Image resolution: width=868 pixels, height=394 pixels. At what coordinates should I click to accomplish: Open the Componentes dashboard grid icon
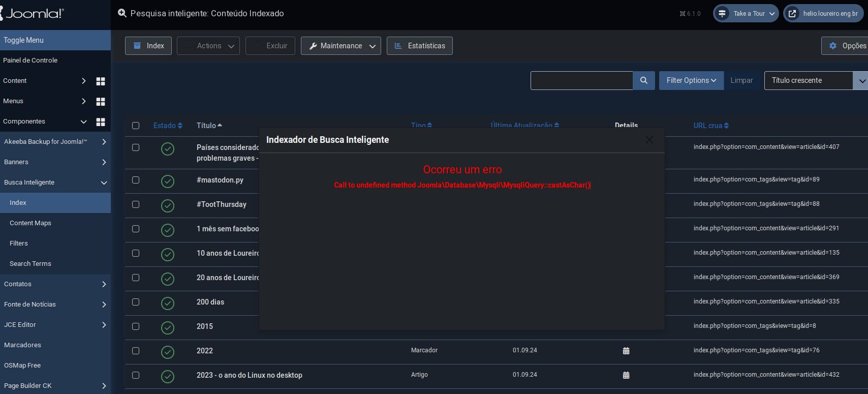tap(101, 122)
